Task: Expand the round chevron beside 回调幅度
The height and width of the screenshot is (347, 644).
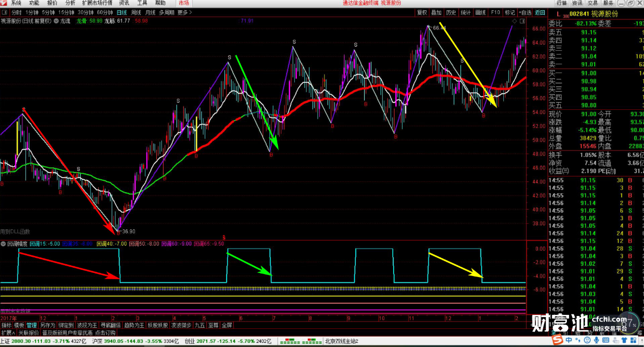Action: 4,243
